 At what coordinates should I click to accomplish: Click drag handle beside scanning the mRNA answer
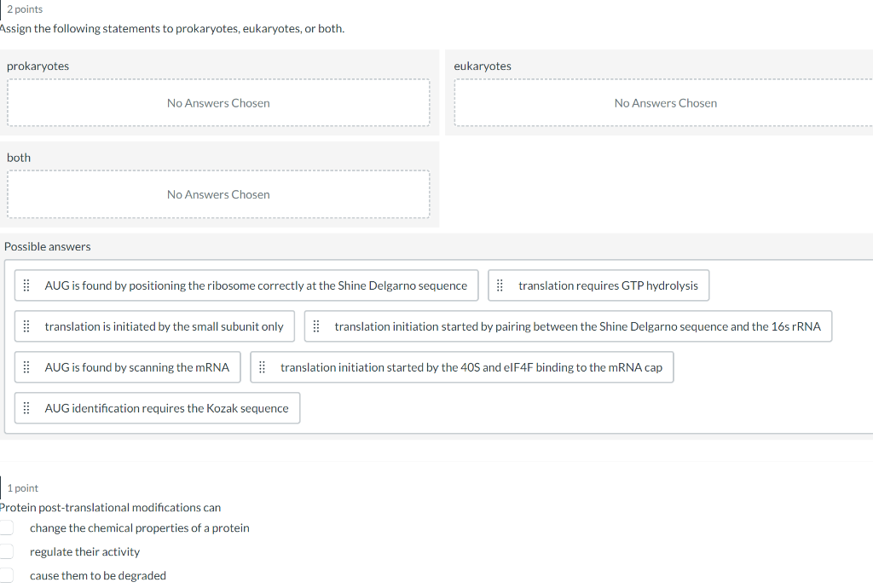point(26,367)
